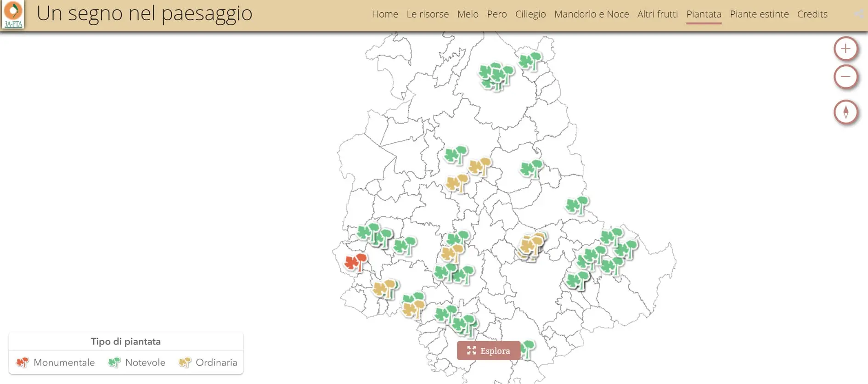This screenshot has width=868, height=384.
Task: Click the Ordinaria legend label
Action: [216, 362]
